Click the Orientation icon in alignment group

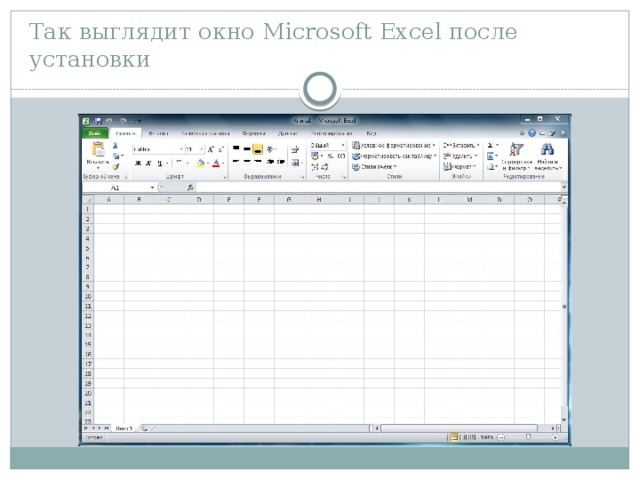270,149
